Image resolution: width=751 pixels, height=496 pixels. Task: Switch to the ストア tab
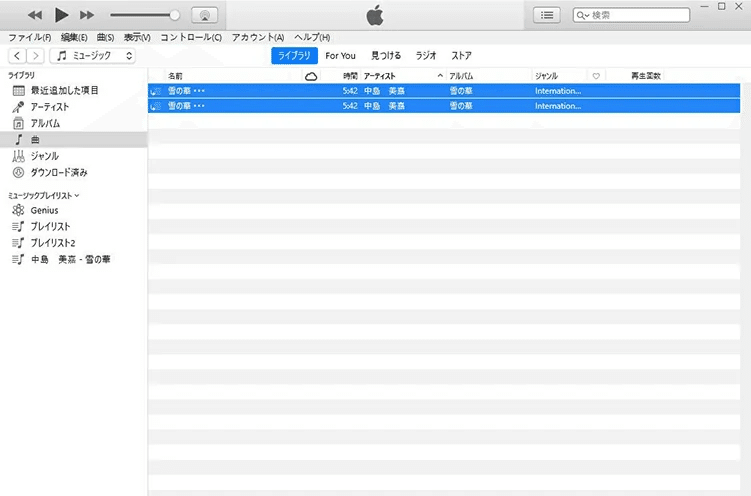tap(461, 56)
